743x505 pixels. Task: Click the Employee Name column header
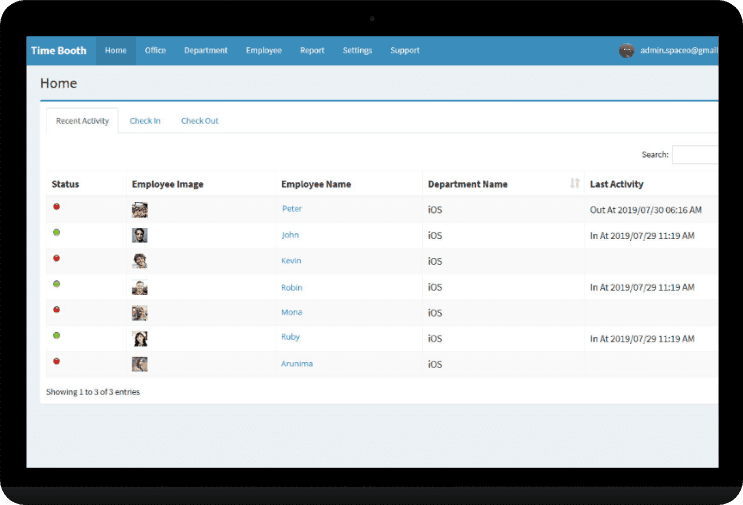pyautogui.click(x=316, y=184)
